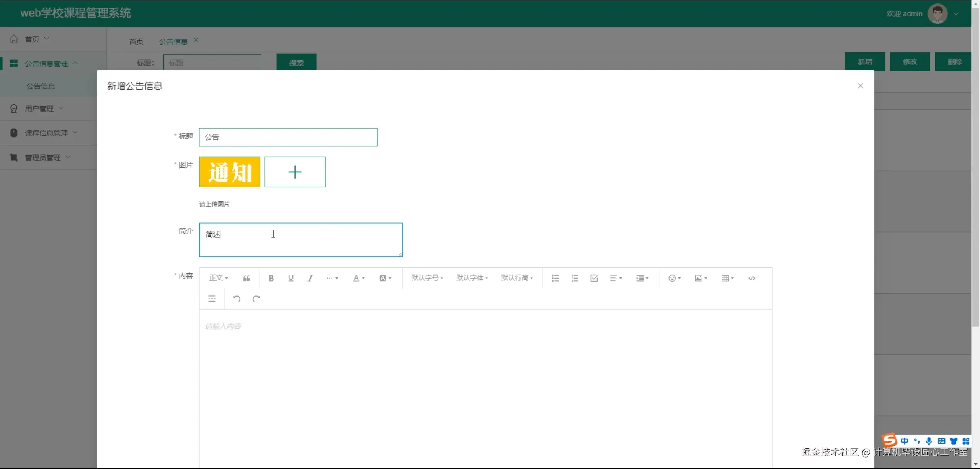Apply underline formatting in editor
980x469 pixels.
pyautogui.click(x=291, y=279)
